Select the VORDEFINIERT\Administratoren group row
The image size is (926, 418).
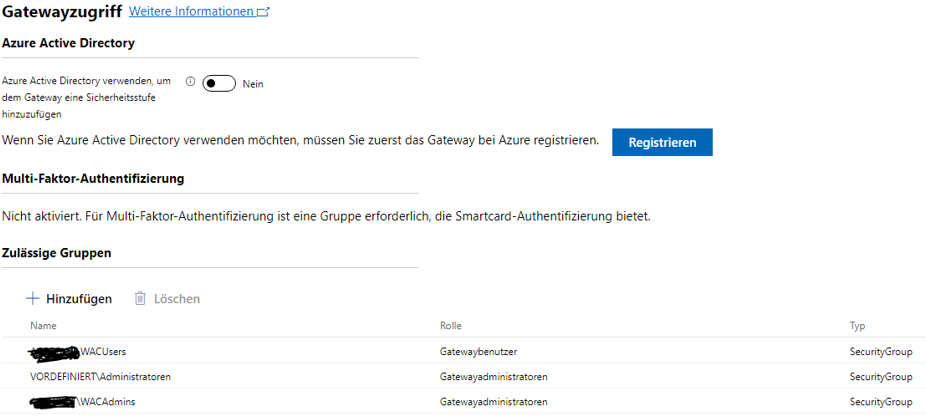[x=100, y=377]
